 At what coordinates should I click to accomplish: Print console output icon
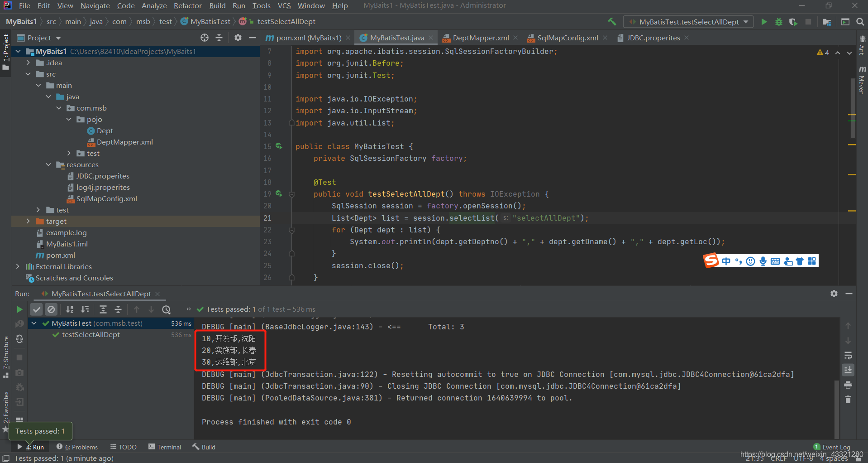click(x=849, y=385)
